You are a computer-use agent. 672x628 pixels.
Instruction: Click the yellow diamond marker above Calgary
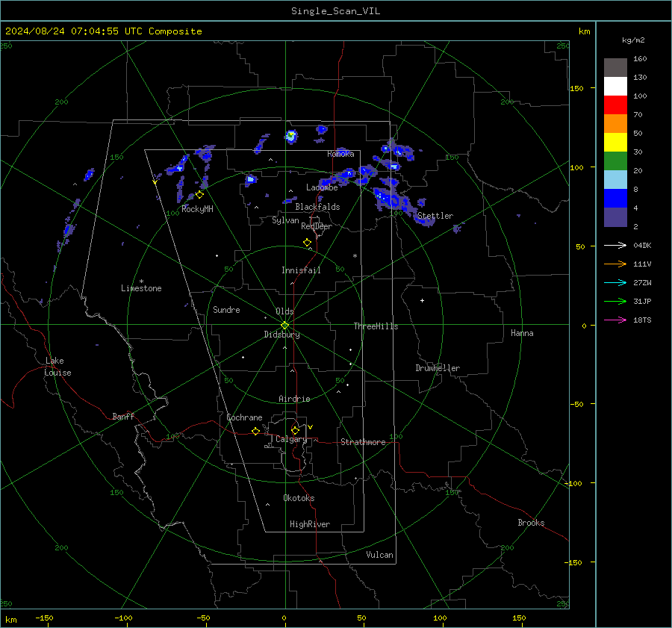tap(295, 430)
